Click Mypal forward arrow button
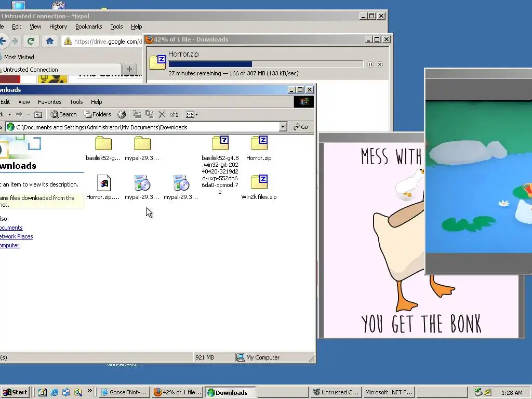 click(x=15, y=41)
